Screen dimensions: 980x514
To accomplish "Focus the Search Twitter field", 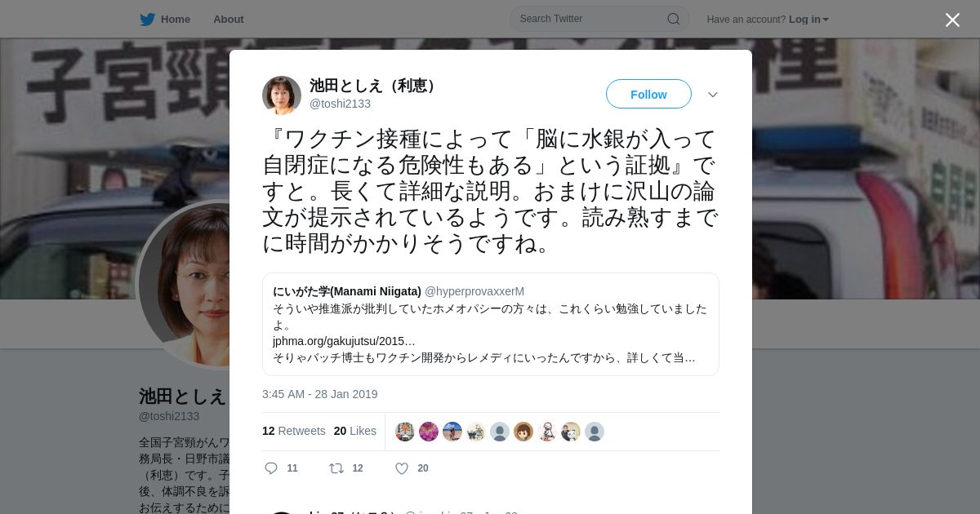I will (599, 19).
